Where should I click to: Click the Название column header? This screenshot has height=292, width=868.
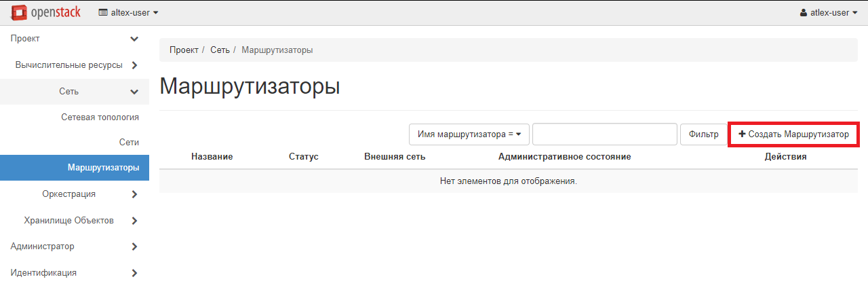coord(212,157)
